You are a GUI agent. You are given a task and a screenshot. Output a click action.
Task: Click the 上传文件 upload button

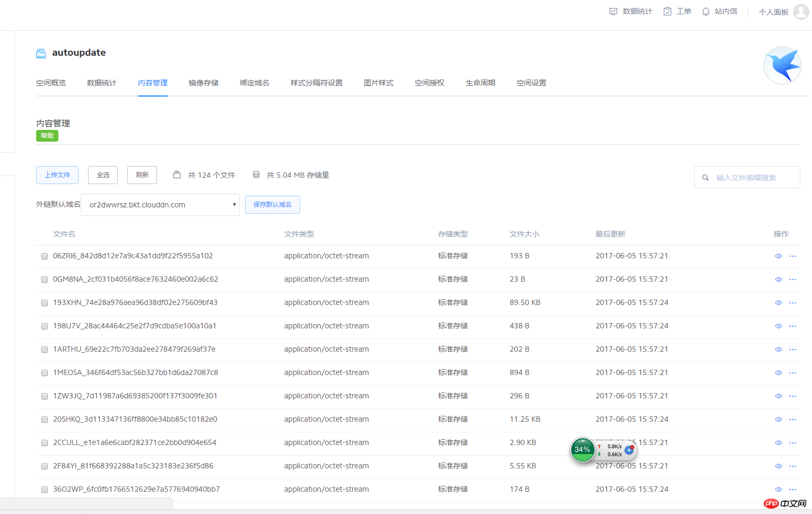(x=57, y=175)
